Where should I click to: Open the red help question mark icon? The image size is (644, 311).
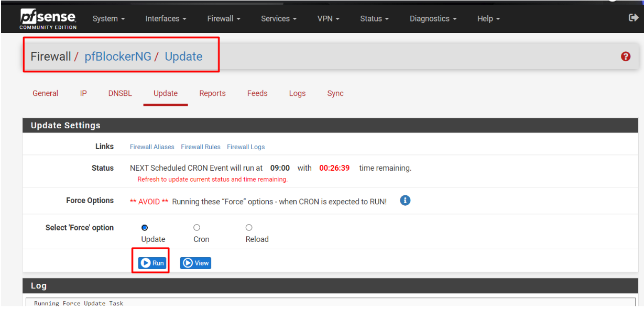click(626, 57)
